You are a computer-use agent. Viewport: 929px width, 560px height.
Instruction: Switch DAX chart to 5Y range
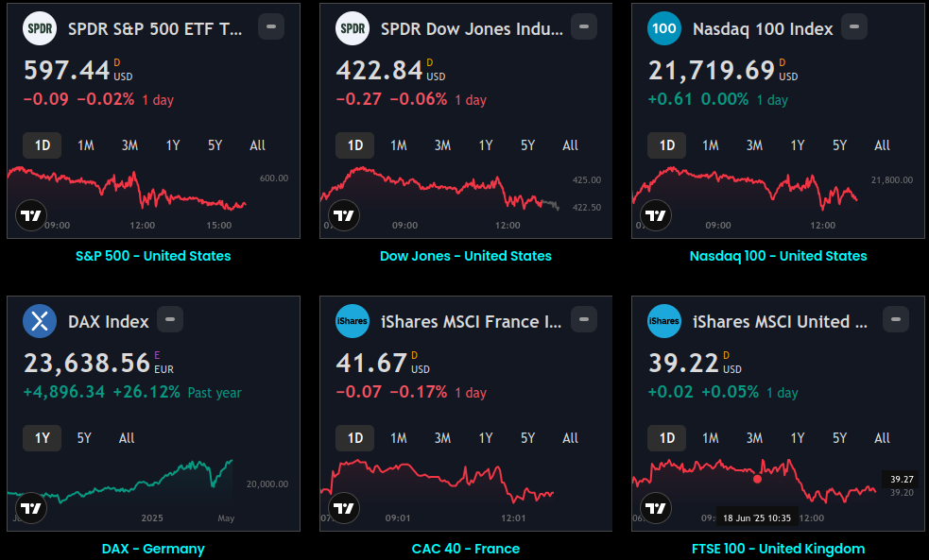pos(84,438)
